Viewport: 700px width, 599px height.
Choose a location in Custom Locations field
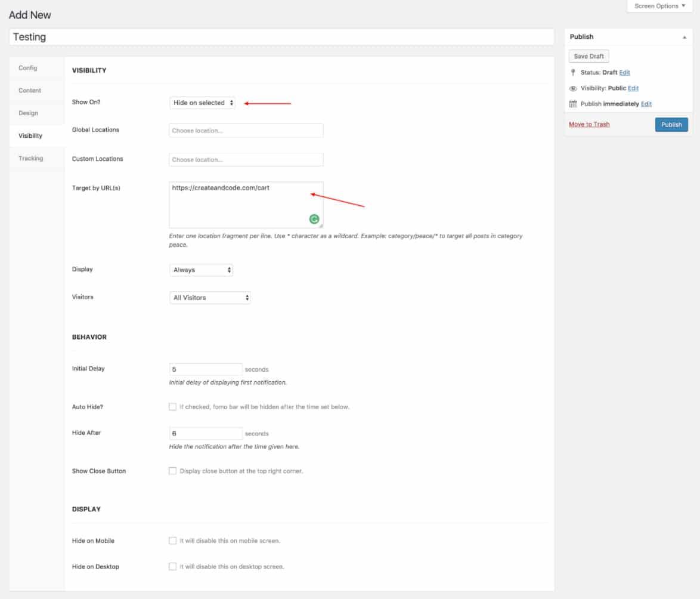[246, 159]
